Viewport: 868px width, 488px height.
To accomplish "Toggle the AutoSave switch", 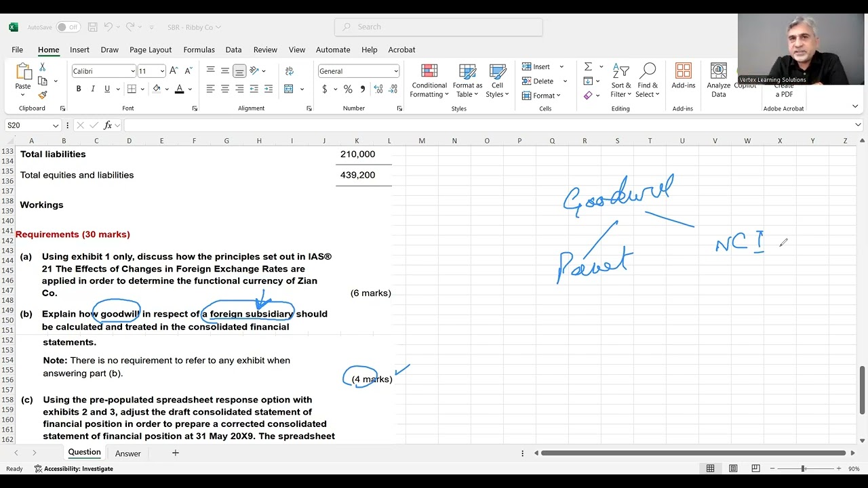I will coord(68,27).
